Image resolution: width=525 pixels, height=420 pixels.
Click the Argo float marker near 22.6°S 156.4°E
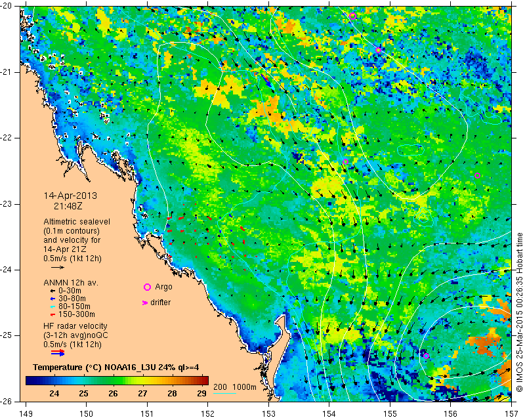478,175
